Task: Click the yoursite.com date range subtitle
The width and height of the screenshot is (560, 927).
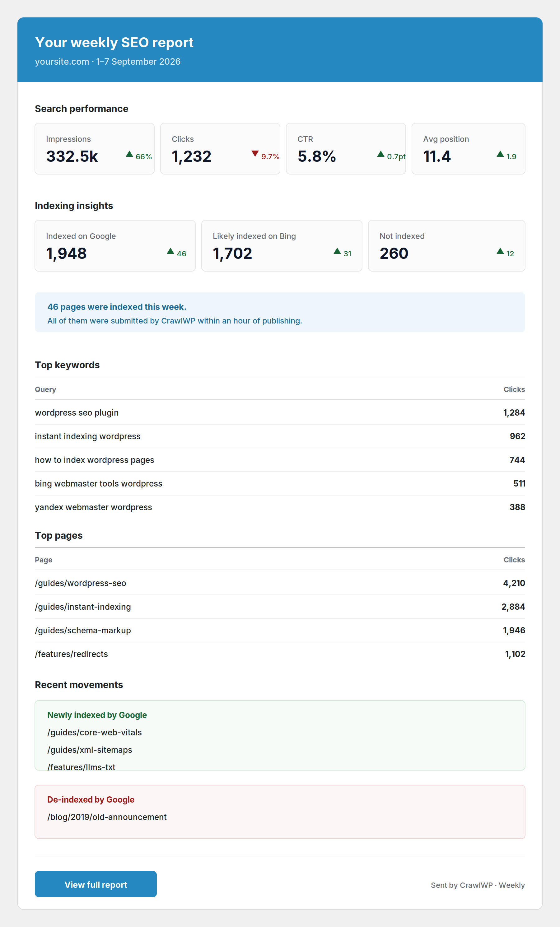Action: [108, 62]
